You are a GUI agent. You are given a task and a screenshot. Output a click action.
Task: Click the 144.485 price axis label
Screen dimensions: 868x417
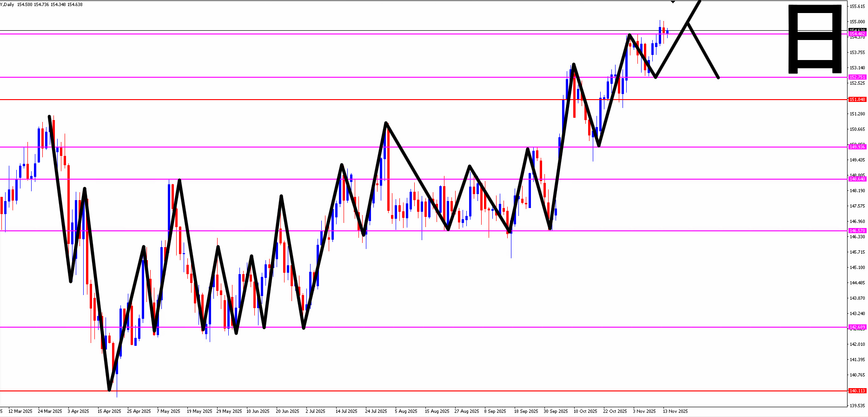(x=857, y=283)
